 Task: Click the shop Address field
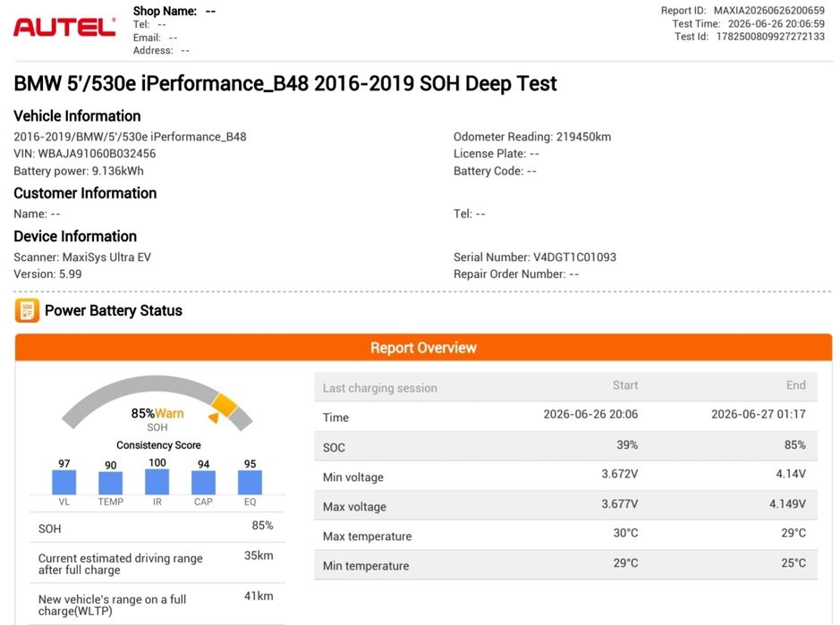161,50
